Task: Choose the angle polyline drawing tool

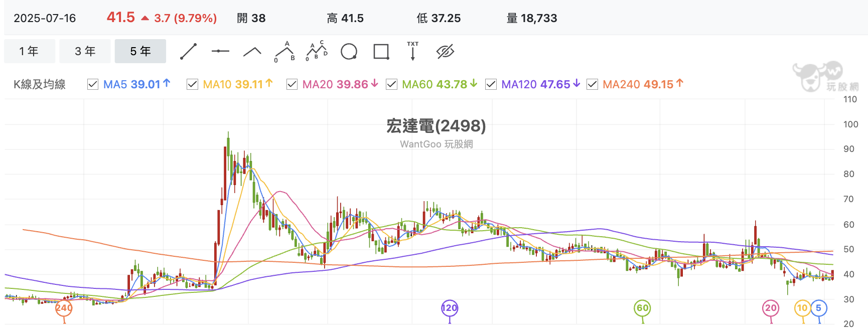Action: click(252, 51)
